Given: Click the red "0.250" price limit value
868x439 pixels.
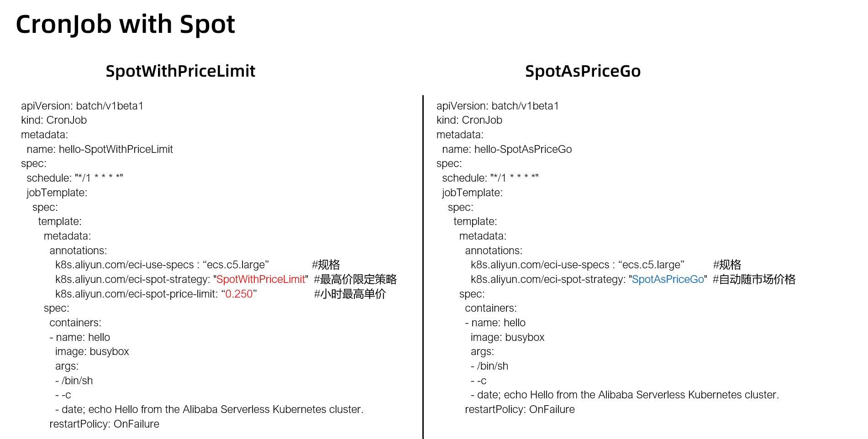Looking at the screenshot, I should 239,294.
